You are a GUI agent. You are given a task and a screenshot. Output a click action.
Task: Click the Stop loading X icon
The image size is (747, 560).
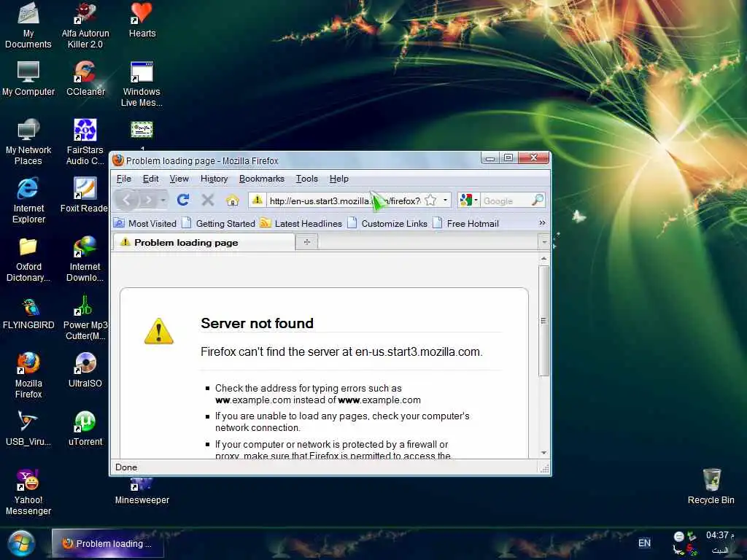click(x=207, y=200)
